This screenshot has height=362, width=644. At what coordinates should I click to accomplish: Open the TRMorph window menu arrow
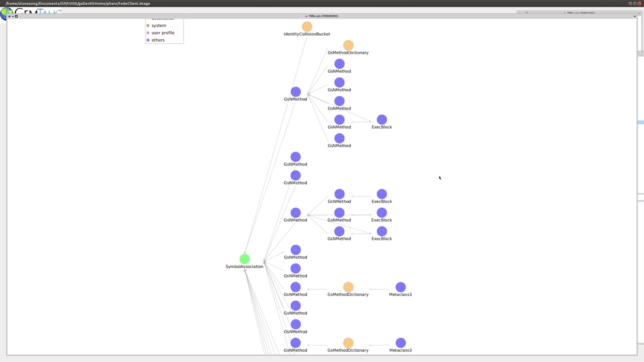(x=635, y=16)
